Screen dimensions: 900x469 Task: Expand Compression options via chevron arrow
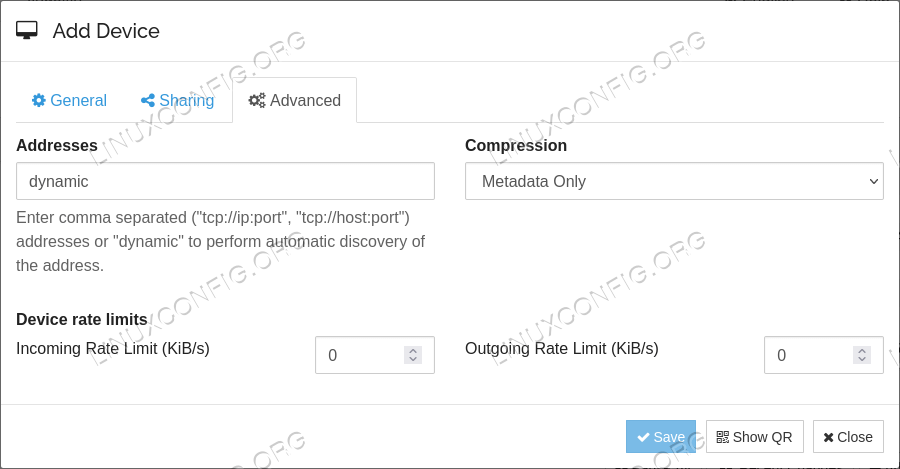(x=874, y=181)
